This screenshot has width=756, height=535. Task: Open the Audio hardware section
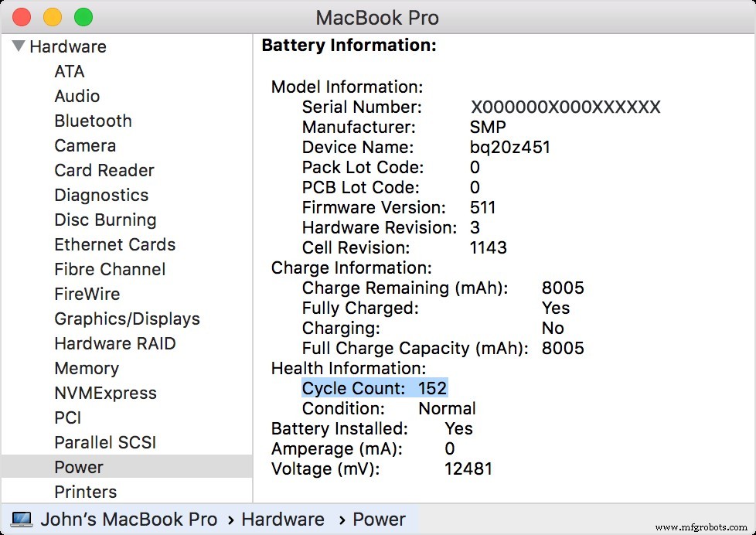(77, 96)
